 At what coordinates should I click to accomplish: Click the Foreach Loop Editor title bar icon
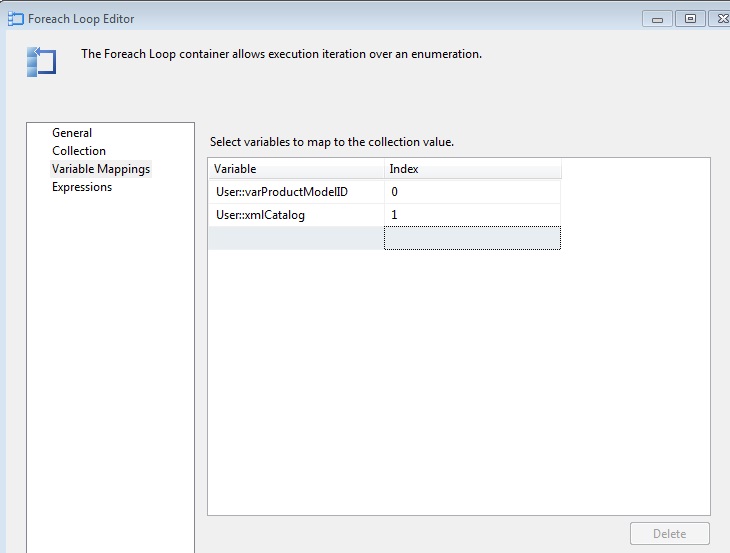click(15, 18)
